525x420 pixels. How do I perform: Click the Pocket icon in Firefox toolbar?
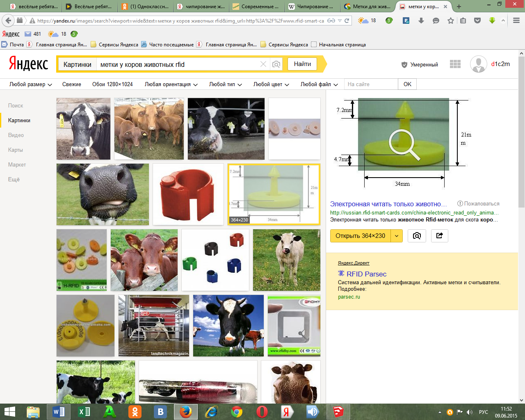477,21
